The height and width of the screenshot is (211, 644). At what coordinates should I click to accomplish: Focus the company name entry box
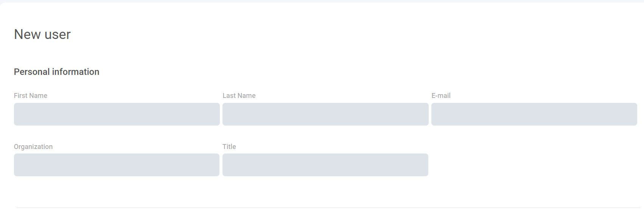117,165
